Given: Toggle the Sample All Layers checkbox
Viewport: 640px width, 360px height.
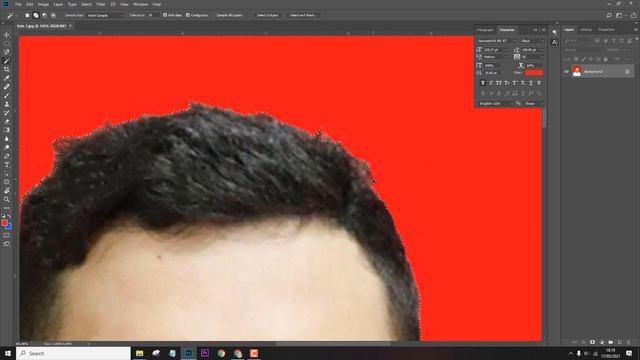Looking at the screenshot, I should (x=214, y=15).
